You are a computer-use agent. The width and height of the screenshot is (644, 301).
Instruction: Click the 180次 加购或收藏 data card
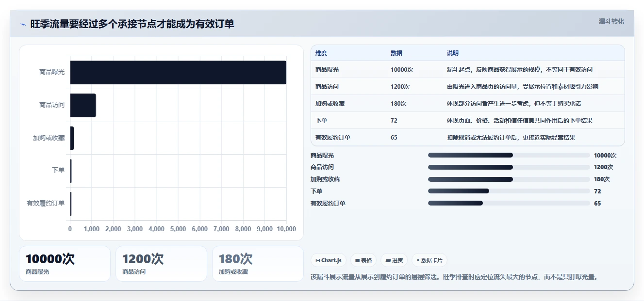258,264
